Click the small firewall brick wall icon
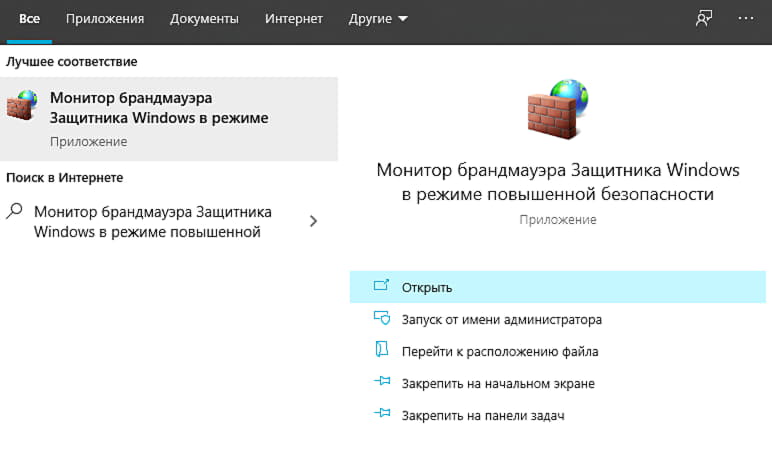The image size is (772, 454). click(x=22, y=105)
